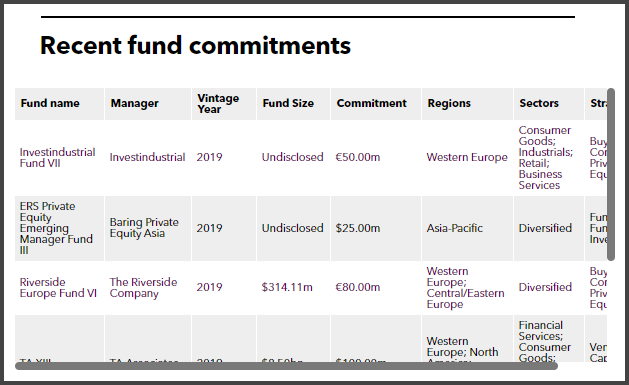629x385 pixels.
Task: Open ERS Private Equity Emerging Manager Fund III
Action: (56, 228)
